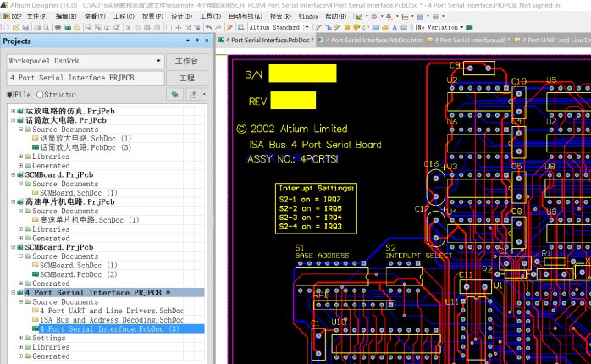This screenshot has height=364, width=591.
Task: Expand the 运放电路的仿真.PrjPcb project node
Action: [14, 111]
